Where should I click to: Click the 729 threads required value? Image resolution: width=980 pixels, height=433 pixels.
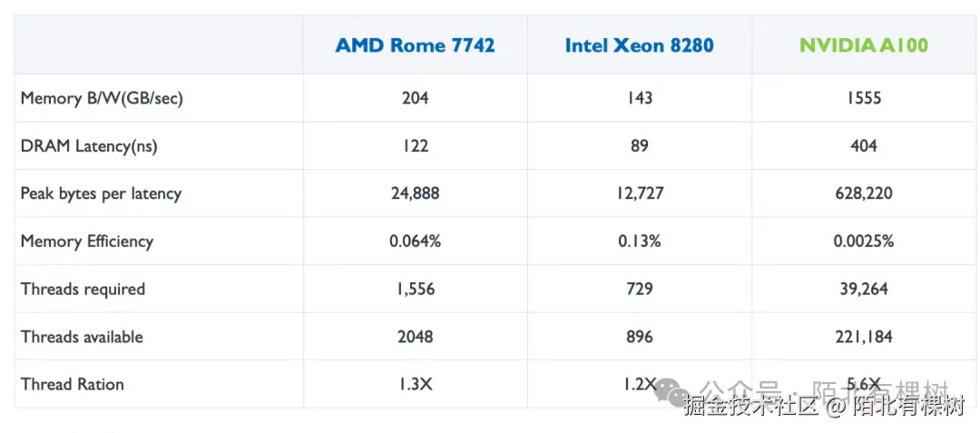pyautogui.click(x=639, y=290)
